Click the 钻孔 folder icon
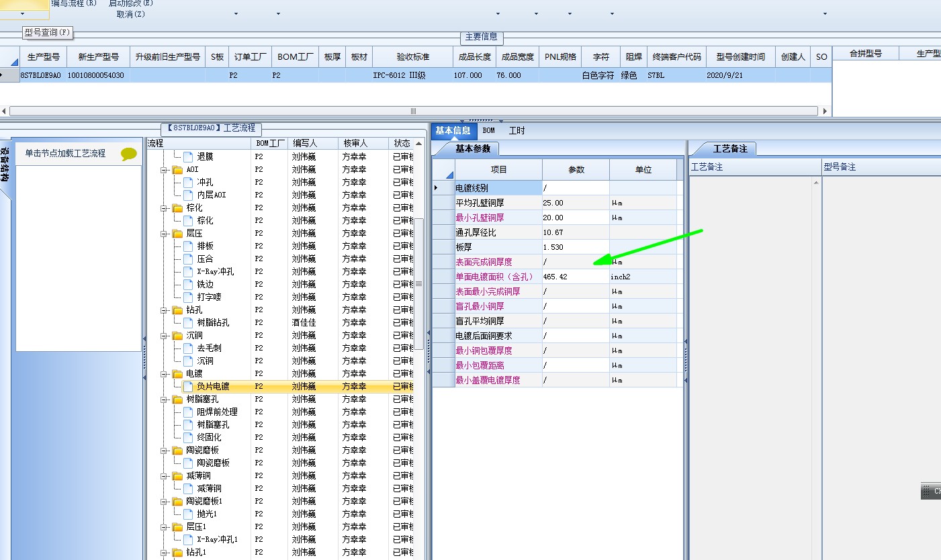 (x=177, y=310)
